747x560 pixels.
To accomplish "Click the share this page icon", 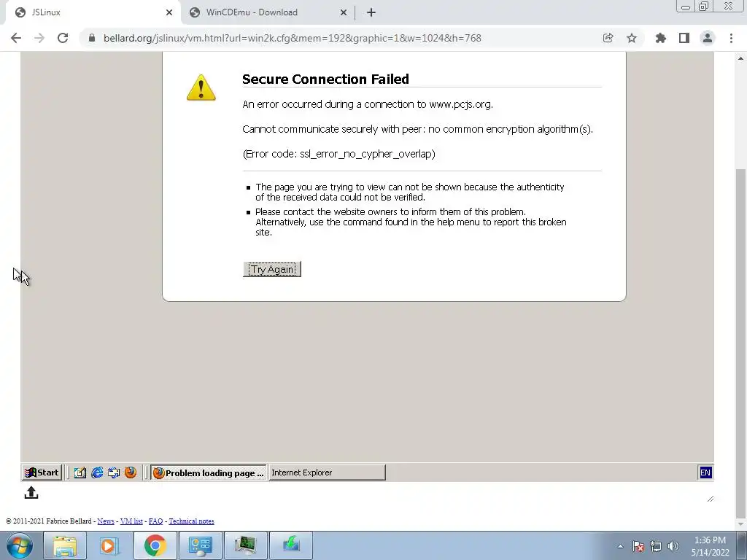I will 608,38.
